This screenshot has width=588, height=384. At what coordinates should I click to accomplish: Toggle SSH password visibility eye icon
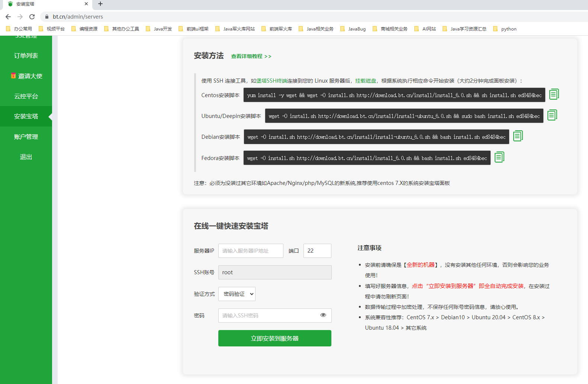(323, 315)
